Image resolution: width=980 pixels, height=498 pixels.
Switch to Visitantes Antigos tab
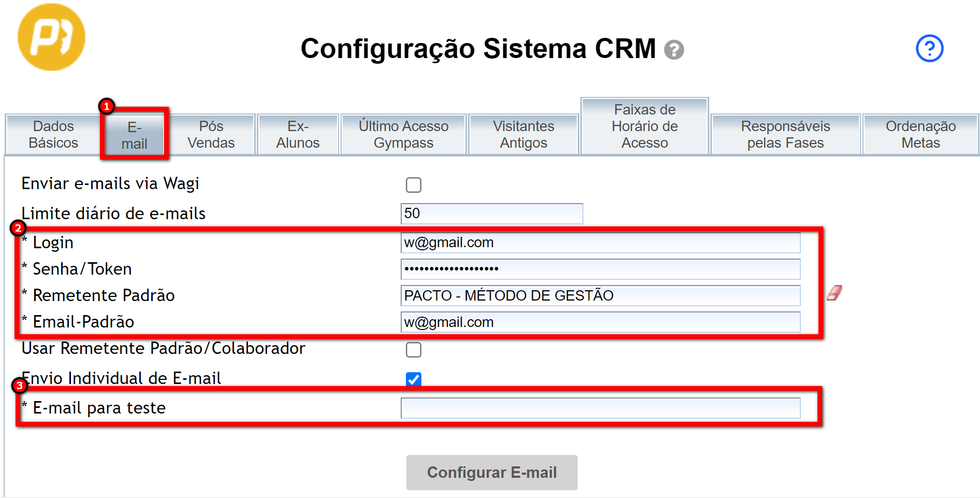pos(523,135)
